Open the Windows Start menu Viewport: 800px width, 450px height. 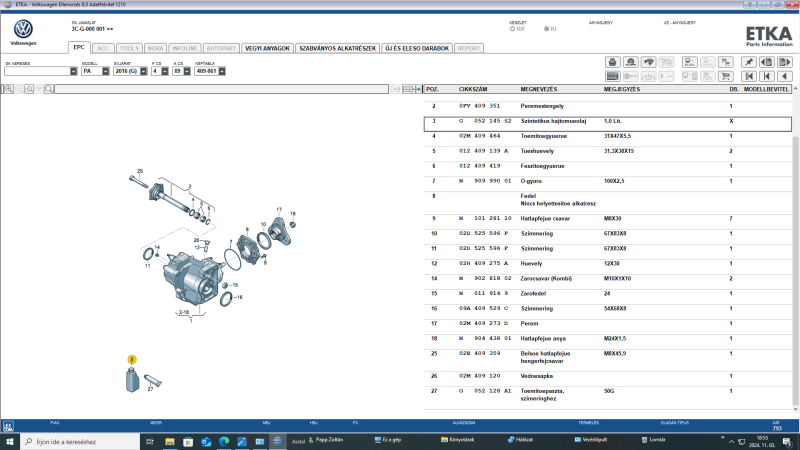[9, 441]
